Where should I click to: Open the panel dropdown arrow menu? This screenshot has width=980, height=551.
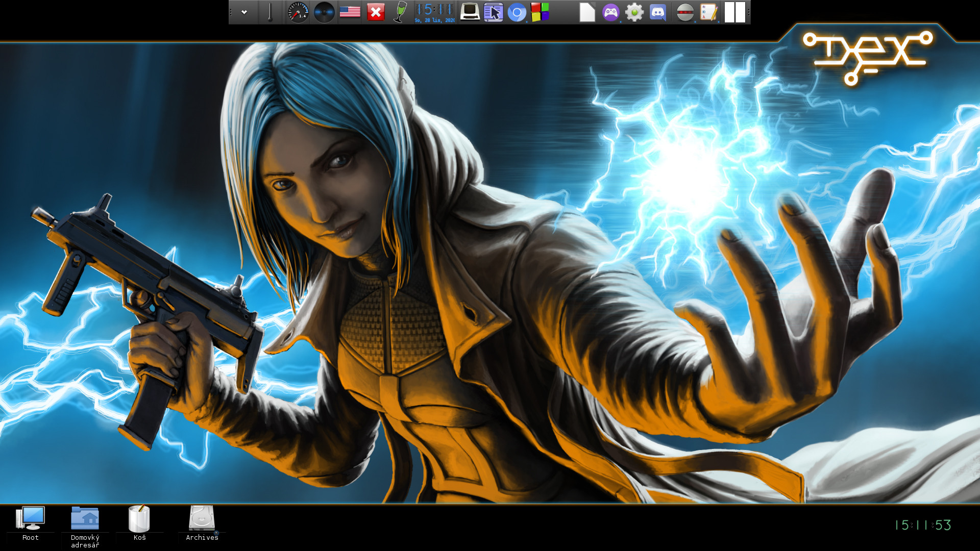[x=244, y=12]
